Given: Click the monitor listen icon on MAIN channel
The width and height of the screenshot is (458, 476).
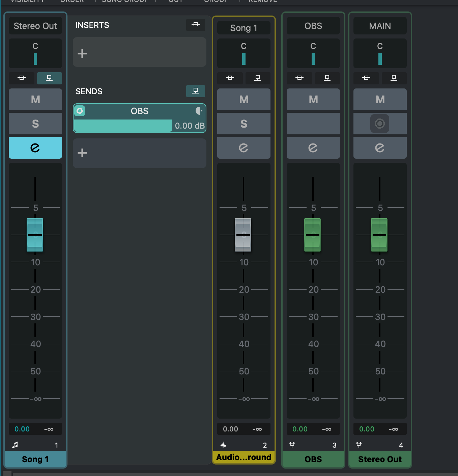Looking at the screenshot, I should 379,124.
